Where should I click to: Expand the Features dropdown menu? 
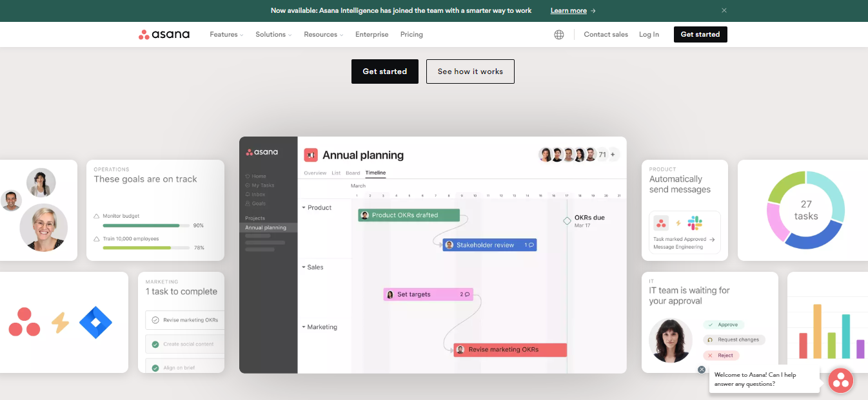tap(226, 35)
